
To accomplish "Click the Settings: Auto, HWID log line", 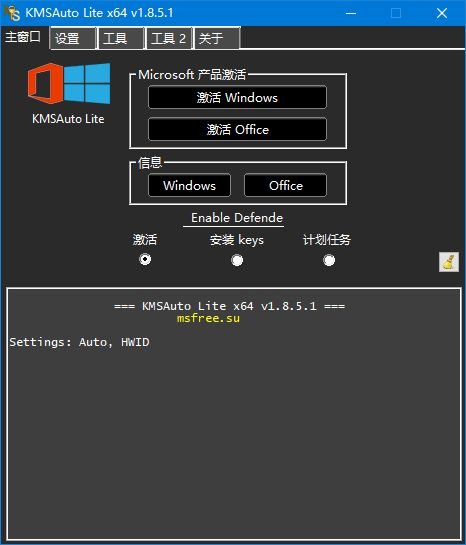I will coord(79,342).
